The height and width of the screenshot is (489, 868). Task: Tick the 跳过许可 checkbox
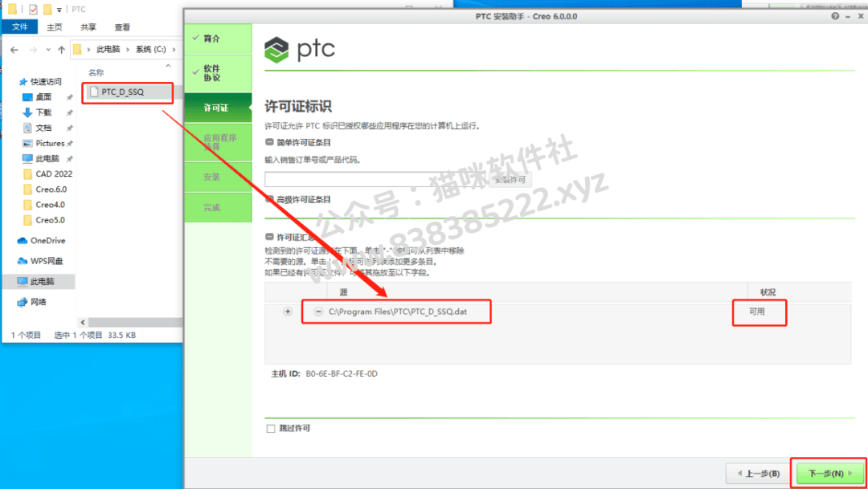tap(271, 429)
